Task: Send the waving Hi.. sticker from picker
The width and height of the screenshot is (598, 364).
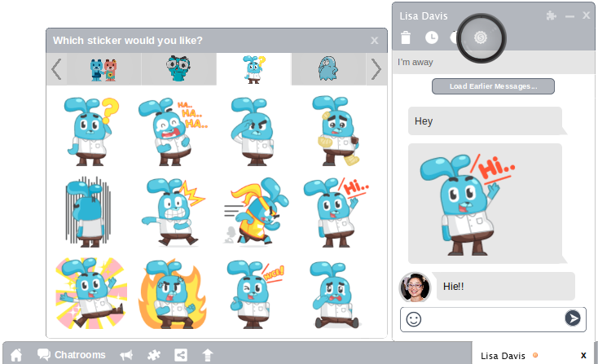Action: coord(336,213)
